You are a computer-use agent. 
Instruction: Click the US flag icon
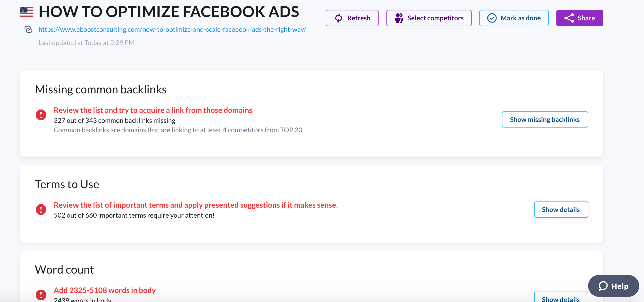point(27,12)
